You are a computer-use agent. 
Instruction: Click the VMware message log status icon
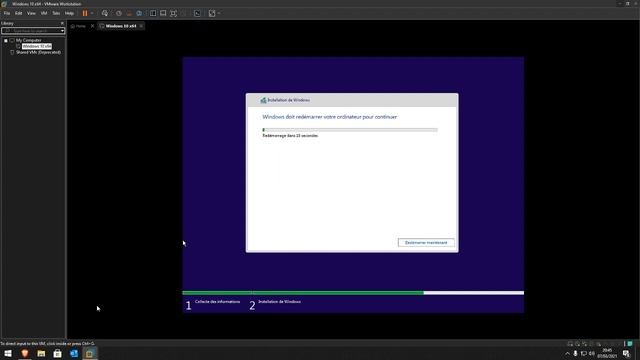[x=630, y=344]
